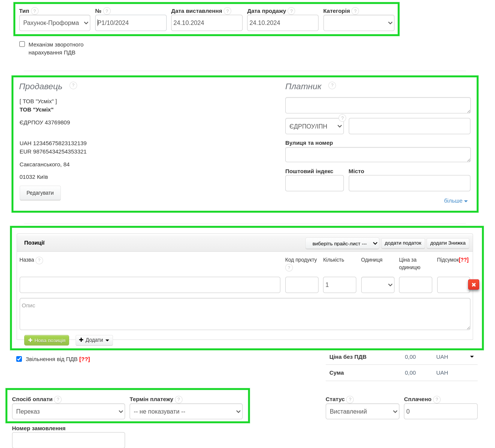Remove position with red delete icon
Image resolution: width=495 pixels, height=448 pixels.
(473, 285)
